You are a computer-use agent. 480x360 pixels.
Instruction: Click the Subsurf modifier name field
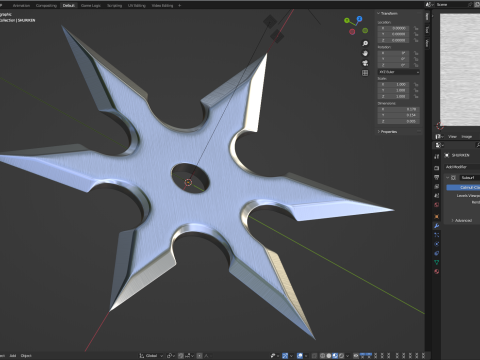pyautogui.click(x=470, y=178)
